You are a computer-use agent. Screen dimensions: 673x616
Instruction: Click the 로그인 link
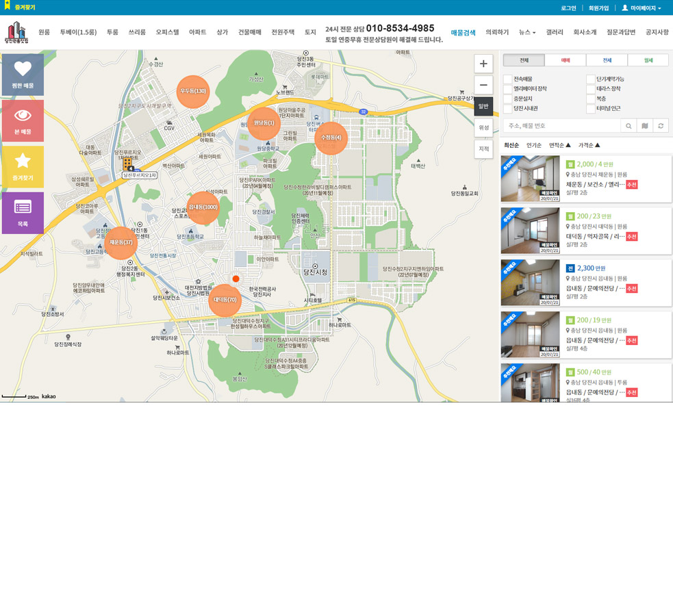point(569,8)
